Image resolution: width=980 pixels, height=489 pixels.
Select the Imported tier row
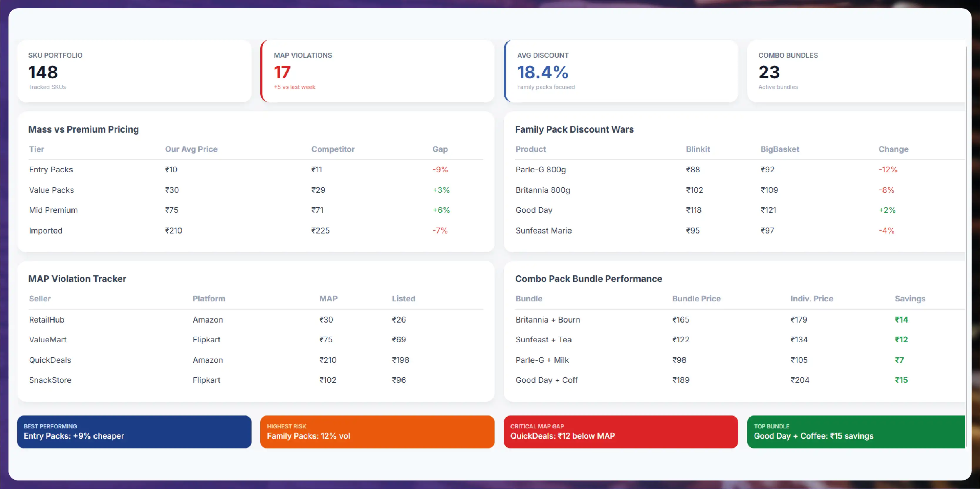(x=256, y=231)
